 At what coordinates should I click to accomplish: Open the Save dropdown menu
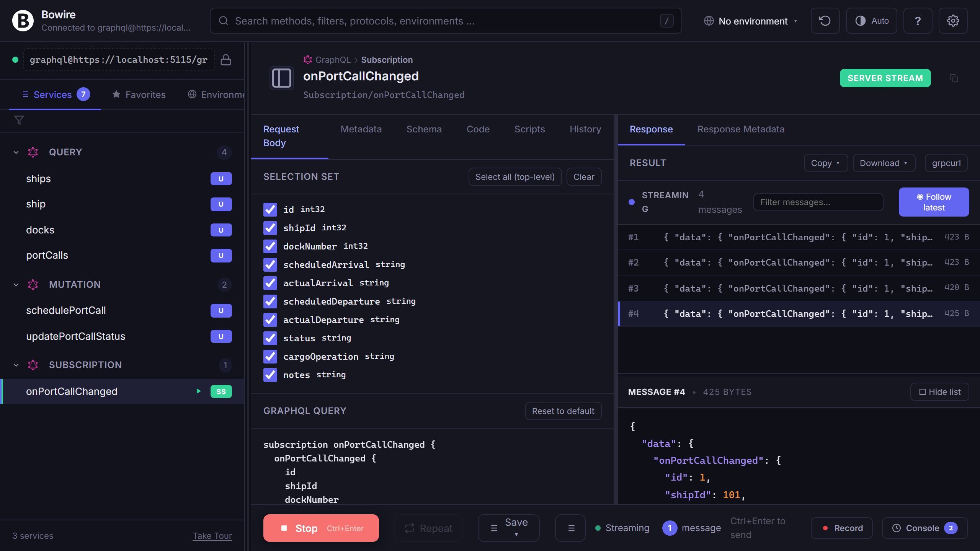click(x=509, y=528)
